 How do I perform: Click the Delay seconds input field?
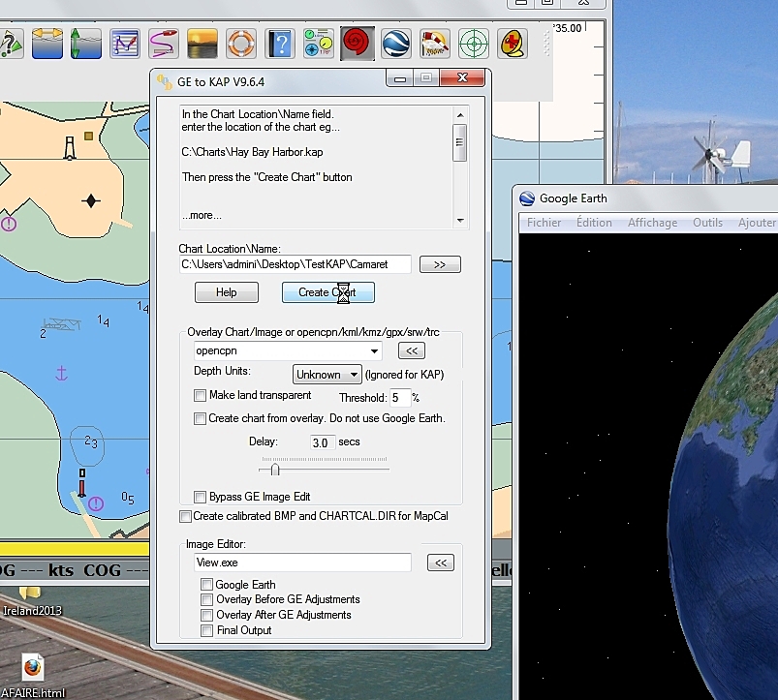tap(322, 442)
